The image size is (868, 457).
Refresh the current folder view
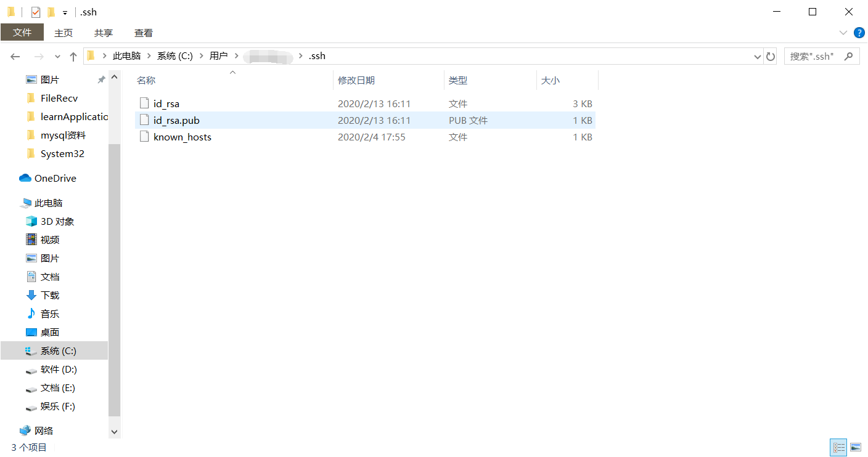pyautogui.click(x=771, y=56)
